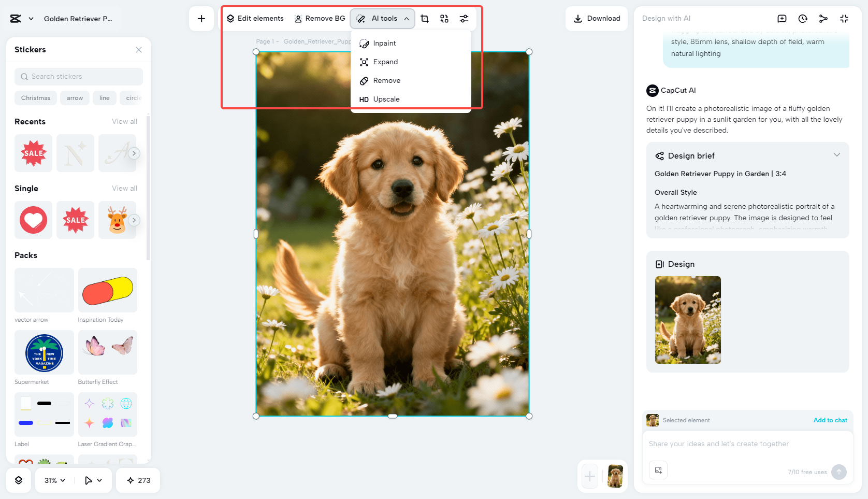
Task: Select the Crop tool in the toolbar
Action: (x=425, y=18)
